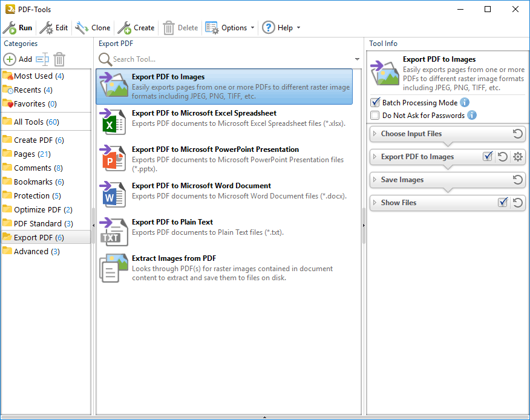Click Do Not Ask for Passwords info icon
The width and height of the screenshot is (530, 420).
pyautogui.click(x=472, y=115)
